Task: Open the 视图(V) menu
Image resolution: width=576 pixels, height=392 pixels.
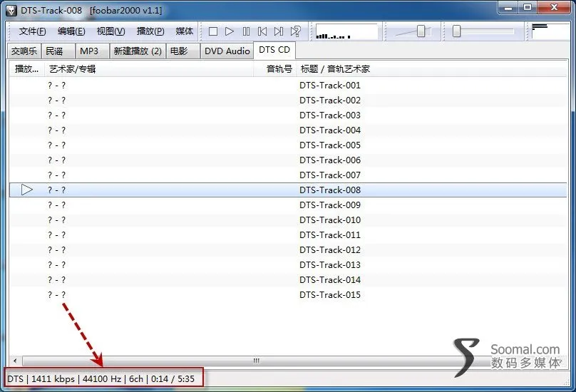Action: (110, 31)
